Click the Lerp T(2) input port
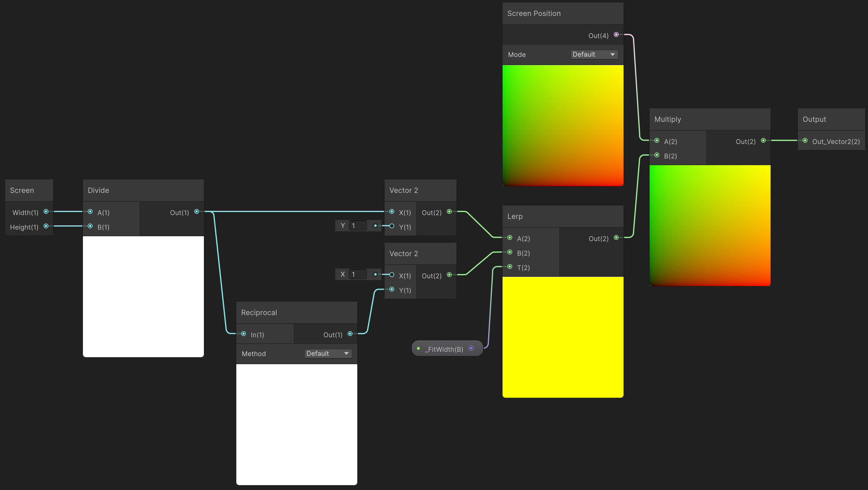Screen dimensions: 868x490 [x=510, y=267]
